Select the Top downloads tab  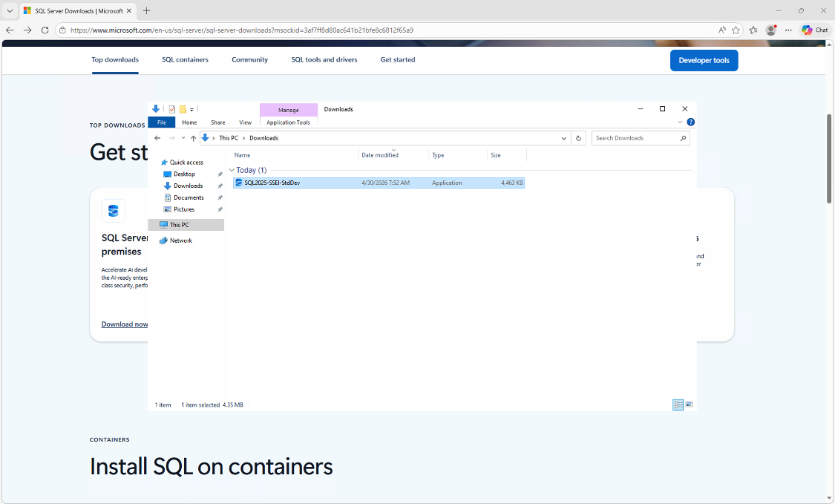click(x=115, y=59)
